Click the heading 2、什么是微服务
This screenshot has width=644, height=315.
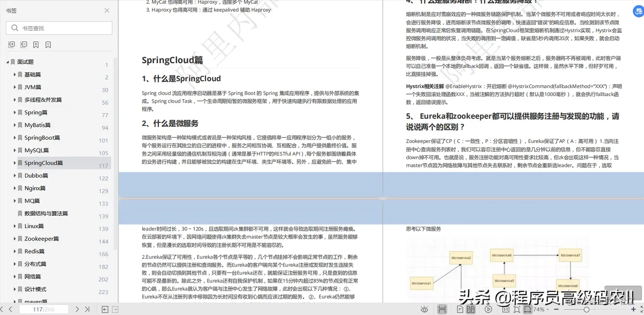[x=170, y=123]
